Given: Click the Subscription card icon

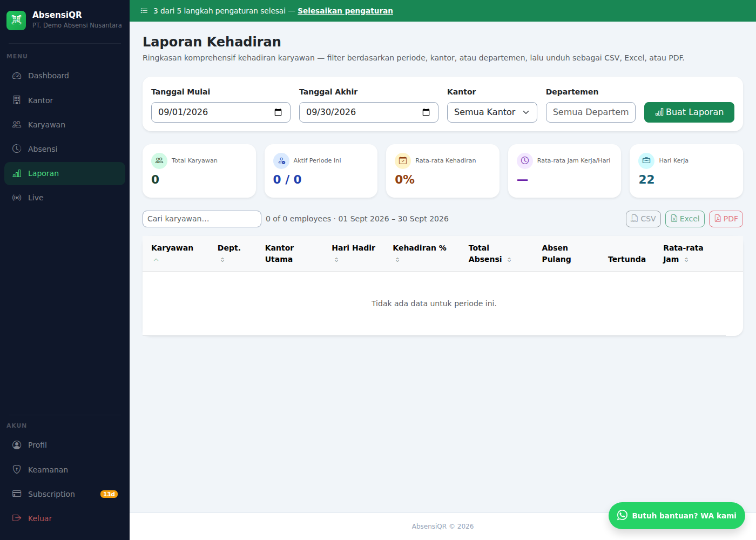Looking at the screenshot, I should (x=17, y=494).
